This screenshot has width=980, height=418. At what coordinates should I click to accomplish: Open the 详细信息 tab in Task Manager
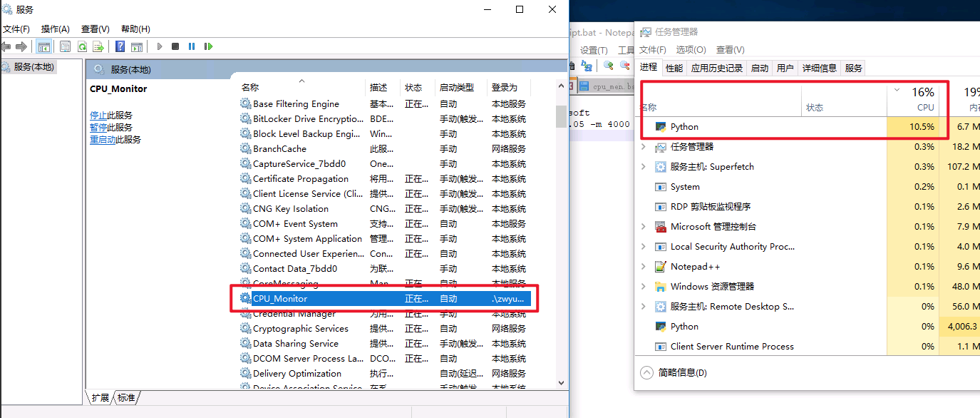coord(819,68)
